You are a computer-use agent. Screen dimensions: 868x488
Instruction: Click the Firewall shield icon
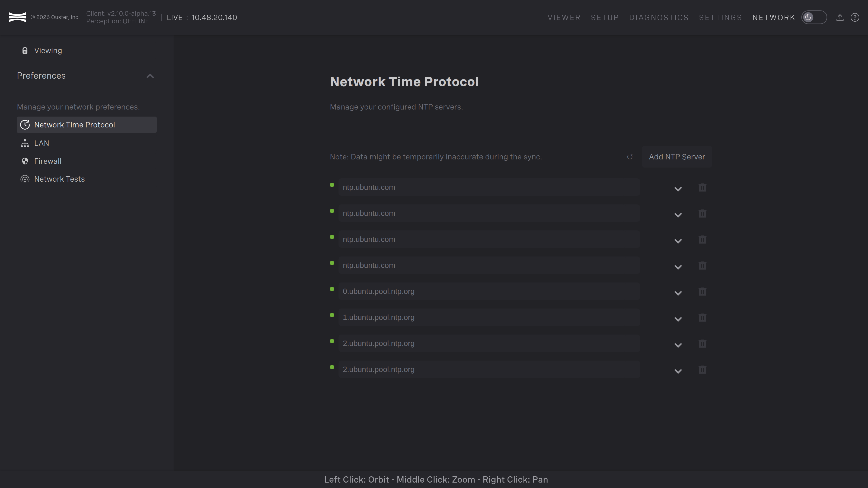pyautogui.click(x=25, y=161)
